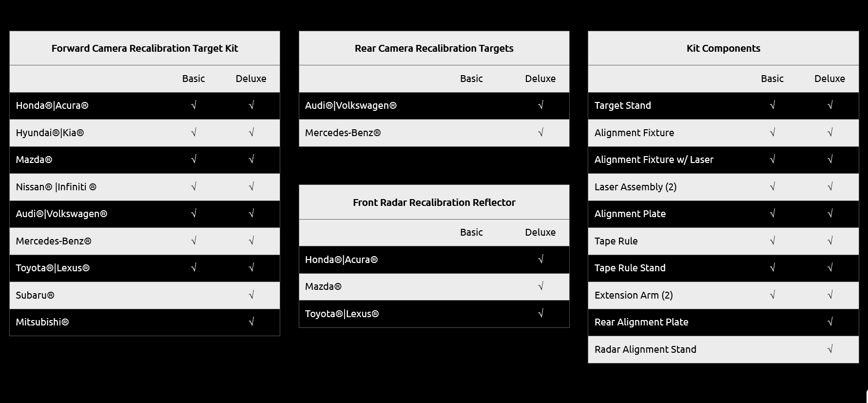Screen dimensions: 868x403
Task: Click the Deluxe checkmark in the Subaru row
Action: pos(251,295)
